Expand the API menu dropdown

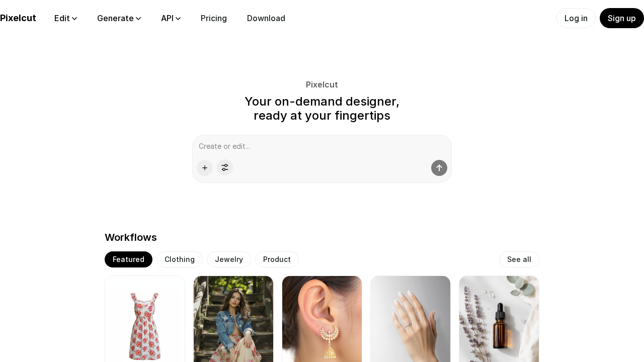tap(171, 18)
